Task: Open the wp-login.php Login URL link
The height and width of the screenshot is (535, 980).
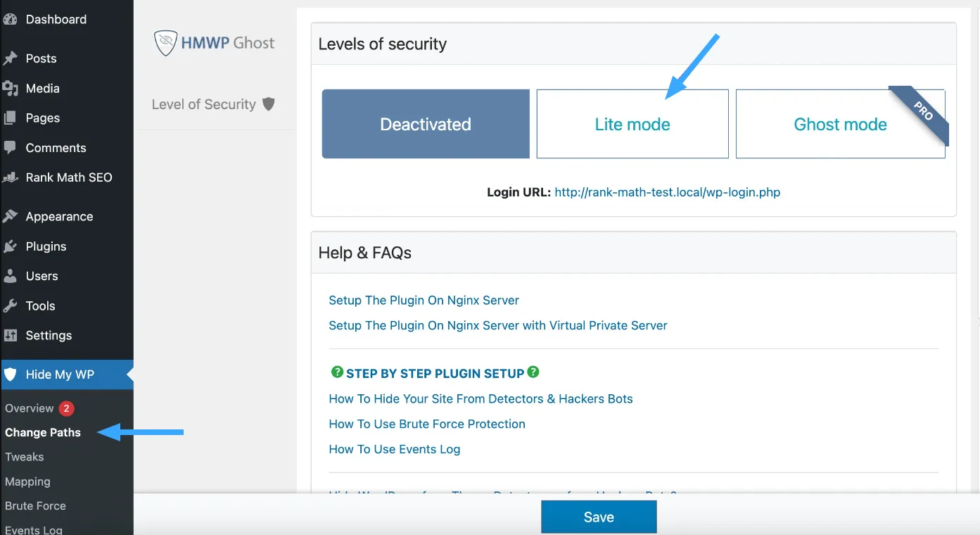Action: point(668,191)
